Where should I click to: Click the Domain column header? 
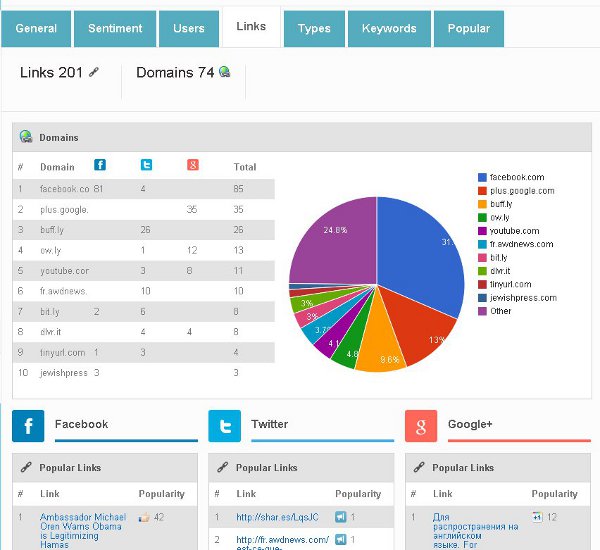[57, 167]
